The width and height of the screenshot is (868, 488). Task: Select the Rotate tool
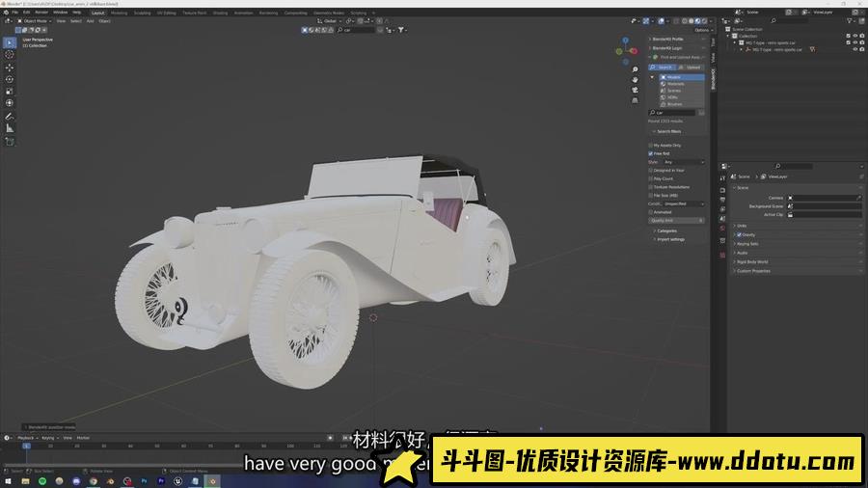coord(10,79)
